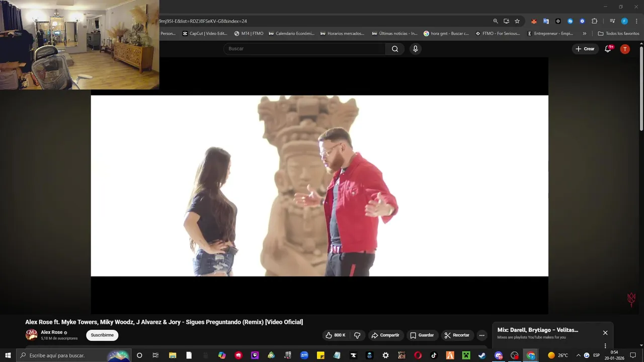Open the Zoom app on the taskbar

click(304, 355)
